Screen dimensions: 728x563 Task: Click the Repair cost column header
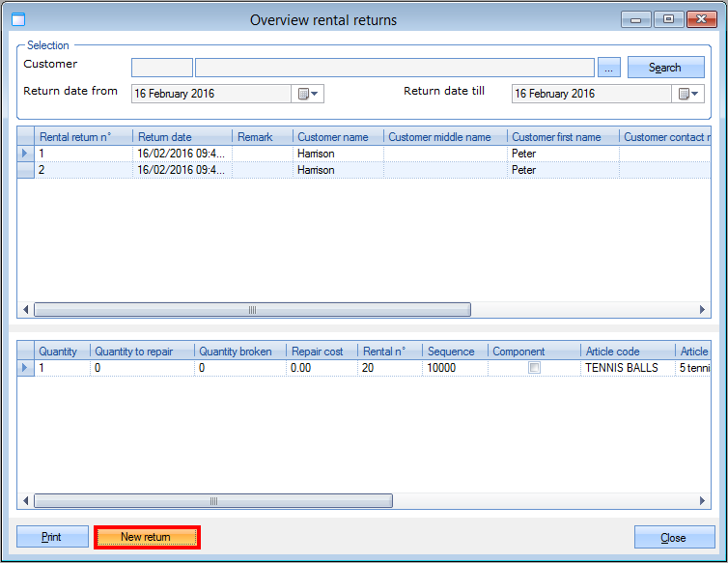coord(322,352)
